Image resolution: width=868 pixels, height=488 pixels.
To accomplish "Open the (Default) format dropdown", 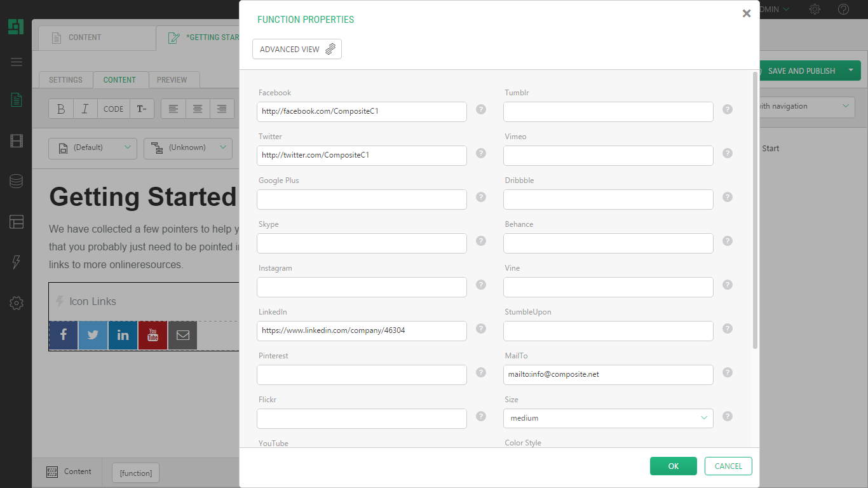I will (x=93, y=148).
